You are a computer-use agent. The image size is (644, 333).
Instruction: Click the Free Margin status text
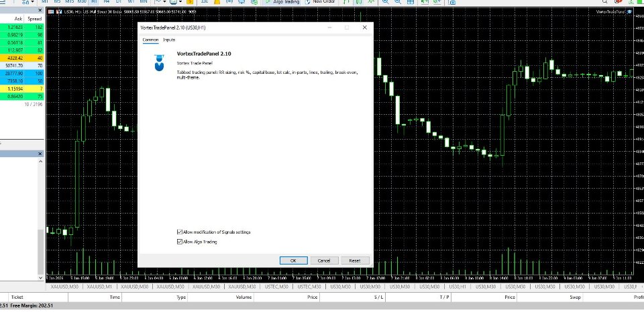(x=32, y=306)
